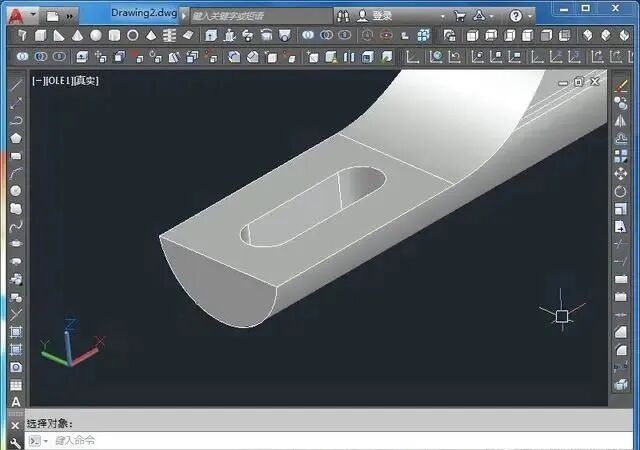Select the Mirror modify tool
Viewport: 640px width, 450px height.
point(621,121)
